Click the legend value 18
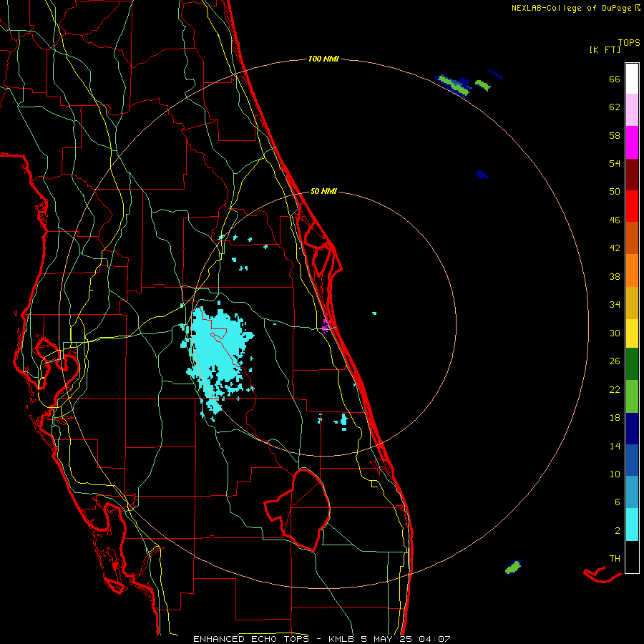Screen dimensions: 644x644 point(615,418)
